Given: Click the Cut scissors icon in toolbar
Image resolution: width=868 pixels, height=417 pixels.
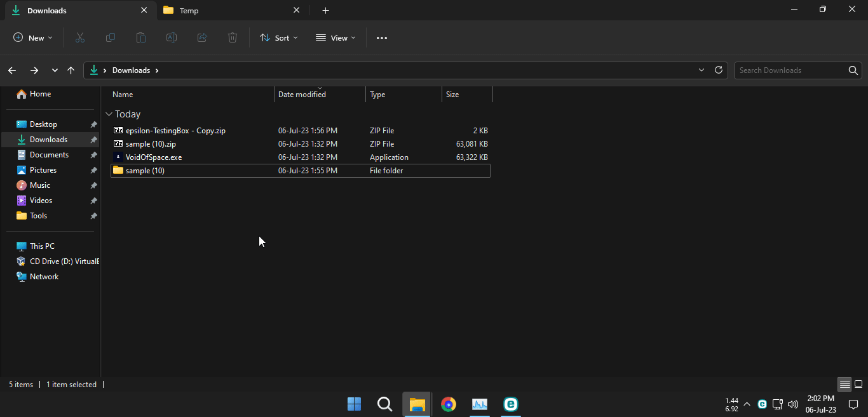Looking at the screenshot, I should click(79, 38).
